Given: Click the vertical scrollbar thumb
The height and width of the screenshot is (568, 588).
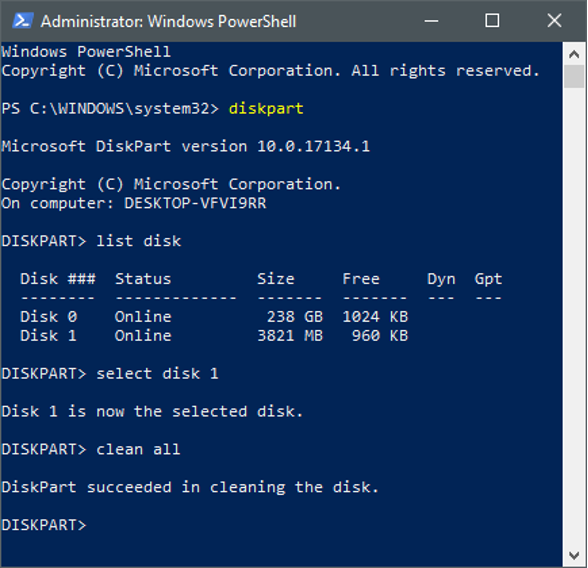Looking at the screenshot, I should pyautogui.click(x=574, y=76).
